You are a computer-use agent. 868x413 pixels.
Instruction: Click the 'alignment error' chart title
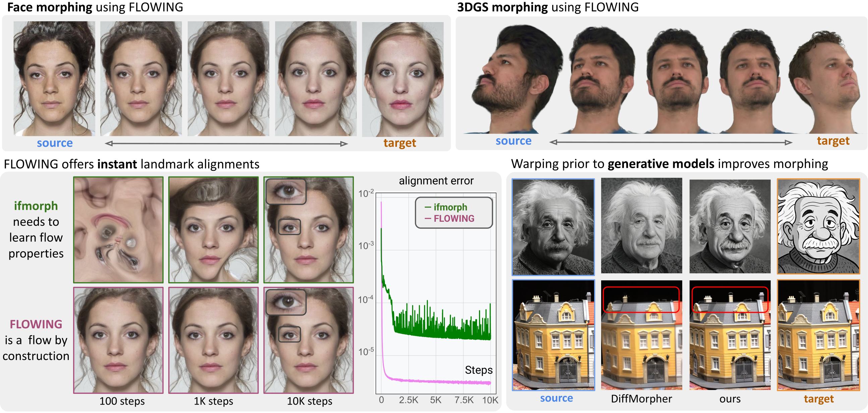click(436, 181)
